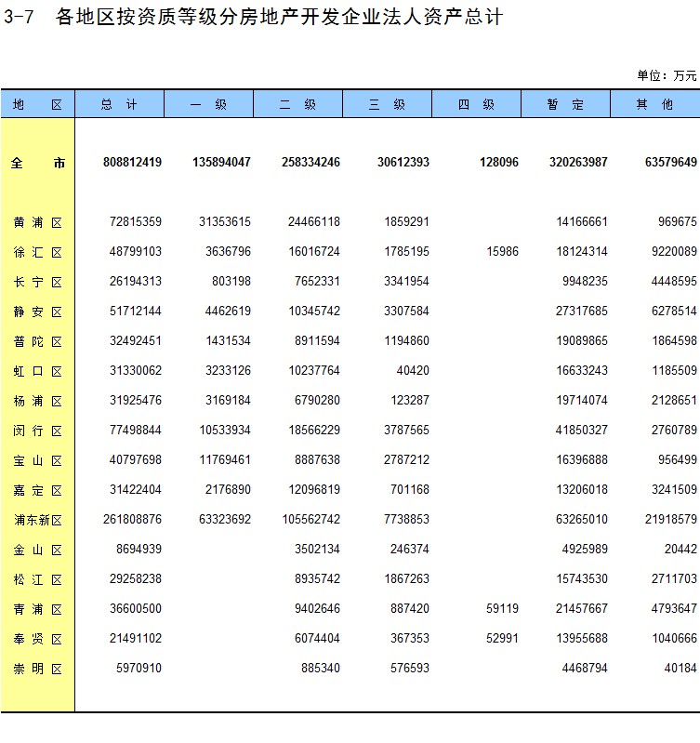
Task: Click the 一级 column header
Action: click(x=208, y=105)
